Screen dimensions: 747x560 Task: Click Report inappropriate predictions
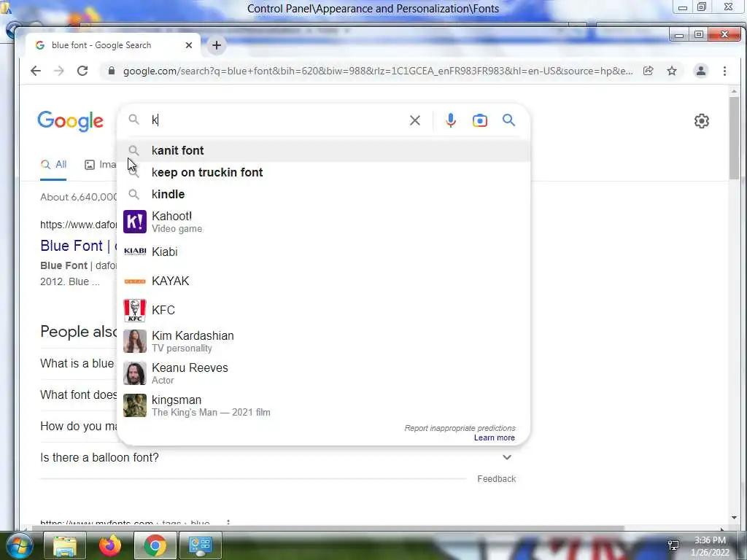pyautogui.click(x=460, y=428)
